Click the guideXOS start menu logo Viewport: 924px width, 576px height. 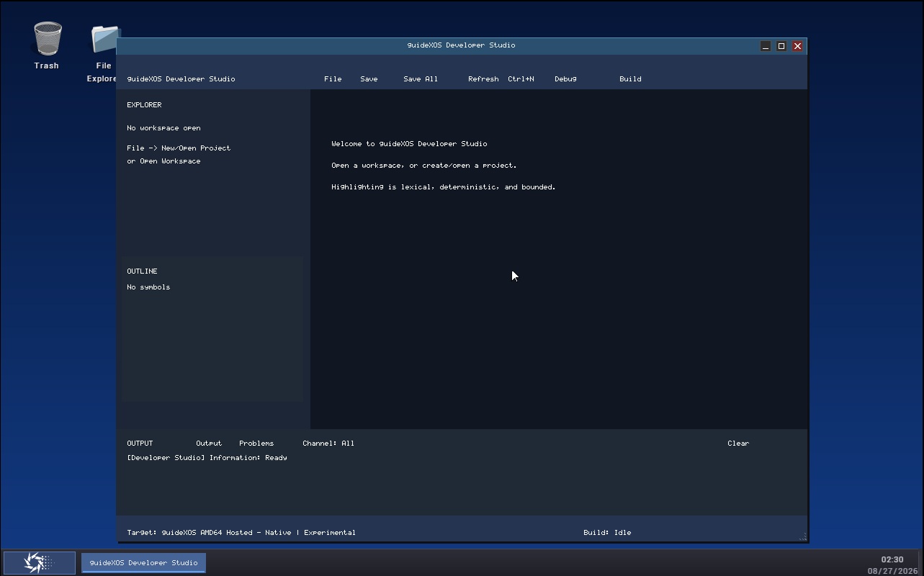pyautogui.click(x=39, y=562)
